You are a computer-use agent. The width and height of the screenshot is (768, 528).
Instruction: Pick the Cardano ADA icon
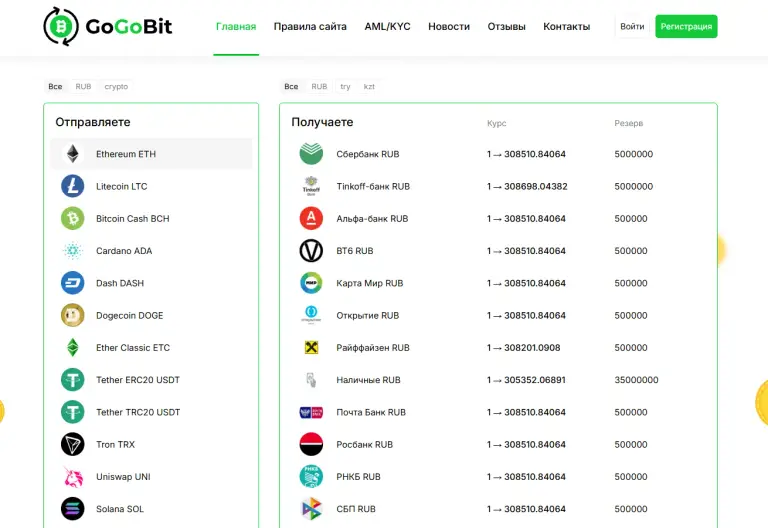(x=72, y=251)
